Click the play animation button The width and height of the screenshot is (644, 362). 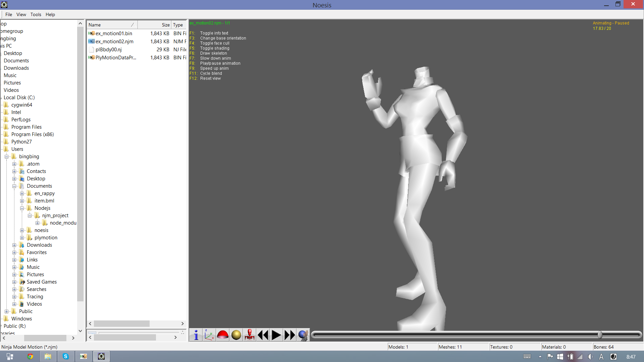[276, 335]
